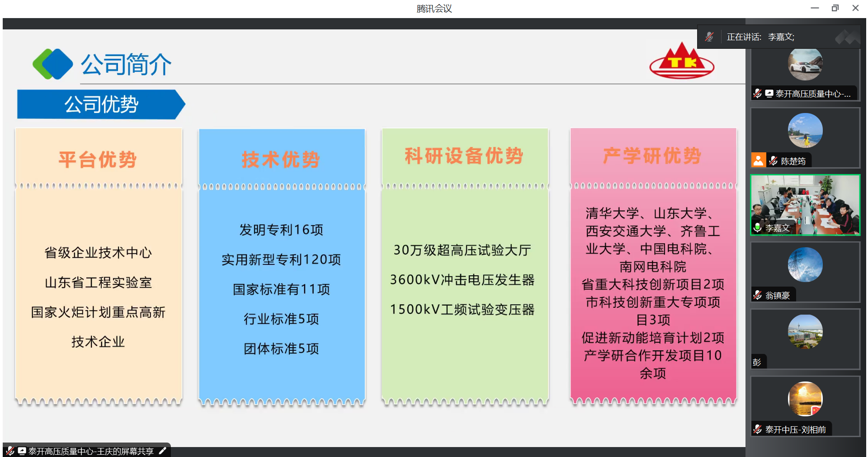Click the active microphone icon beside 李嘉文
The image size is (868, 457).
click(x=758, y=227)
